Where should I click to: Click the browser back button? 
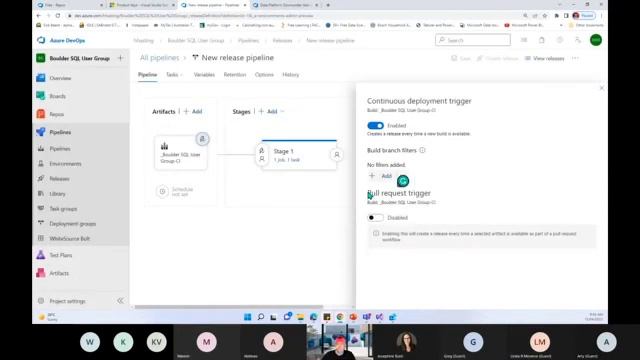39,16
